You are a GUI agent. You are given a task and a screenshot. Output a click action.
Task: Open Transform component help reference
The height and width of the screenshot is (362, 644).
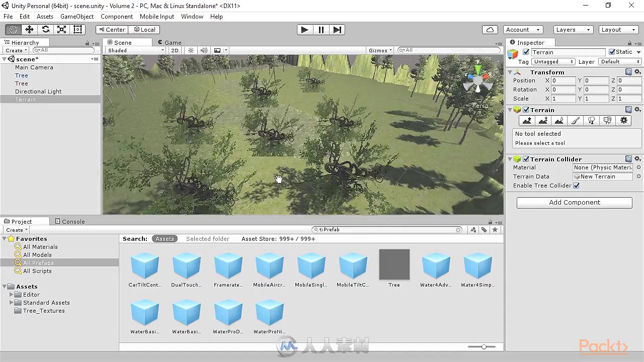coord(628,72)
